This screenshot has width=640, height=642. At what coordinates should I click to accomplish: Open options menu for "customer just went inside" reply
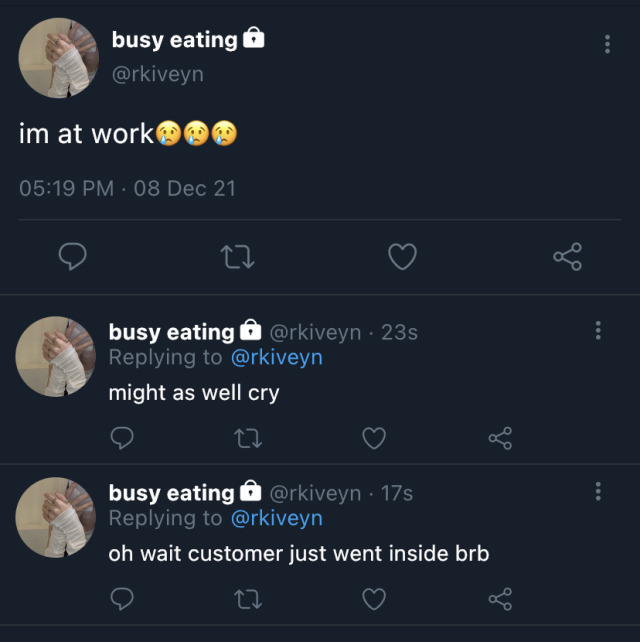pyautogui.click(x=598, y=491)
